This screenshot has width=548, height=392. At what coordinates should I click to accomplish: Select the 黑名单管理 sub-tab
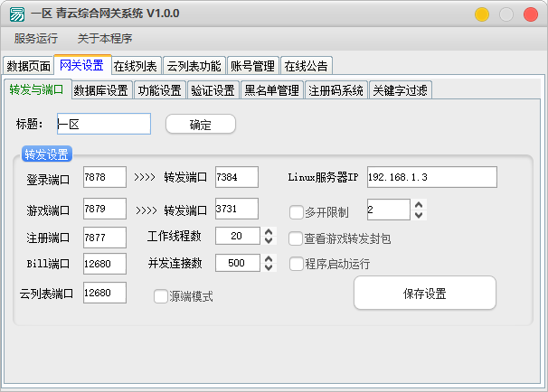point(272,90)
